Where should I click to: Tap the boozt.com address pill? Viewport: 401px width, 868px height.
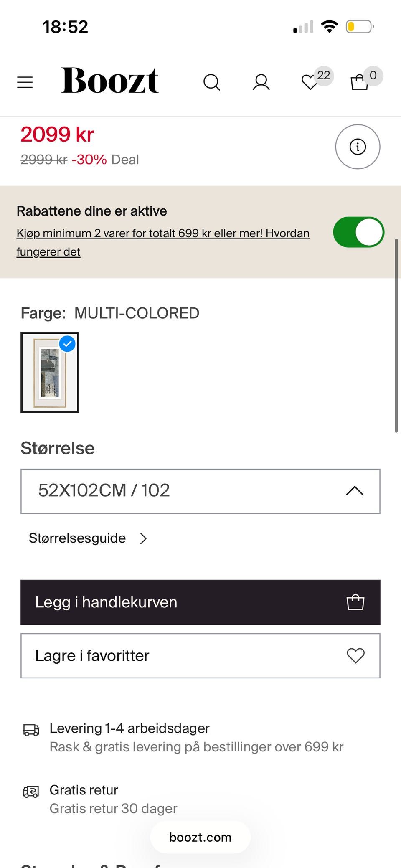pos(200,837)
